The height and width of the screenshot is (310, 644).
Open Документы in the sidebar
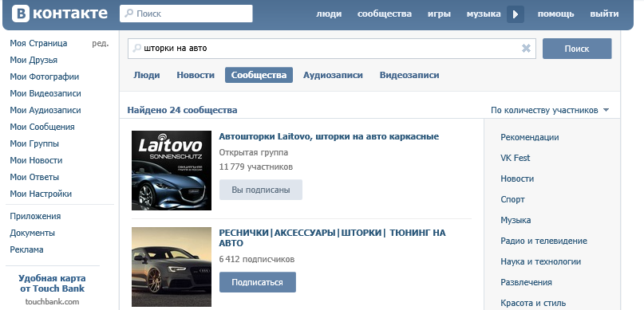33,233
